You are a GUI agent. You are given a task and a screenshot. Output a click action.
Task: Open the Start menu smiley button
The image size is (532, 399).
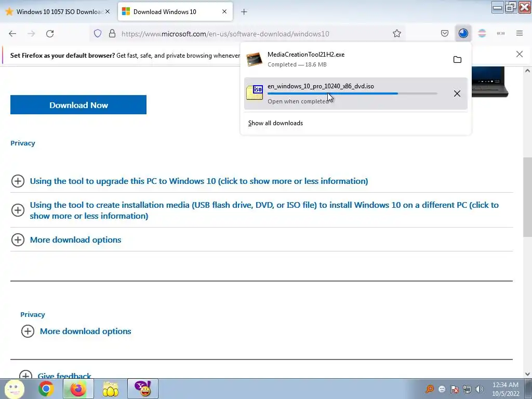pos(14,389)
